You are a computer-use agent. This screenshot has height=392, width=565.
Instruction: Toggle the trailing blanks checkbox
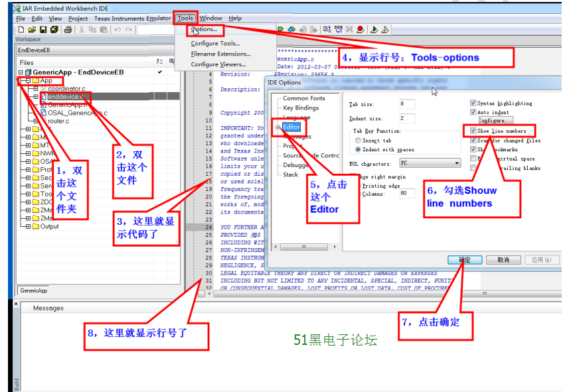(x=473, y=168)
